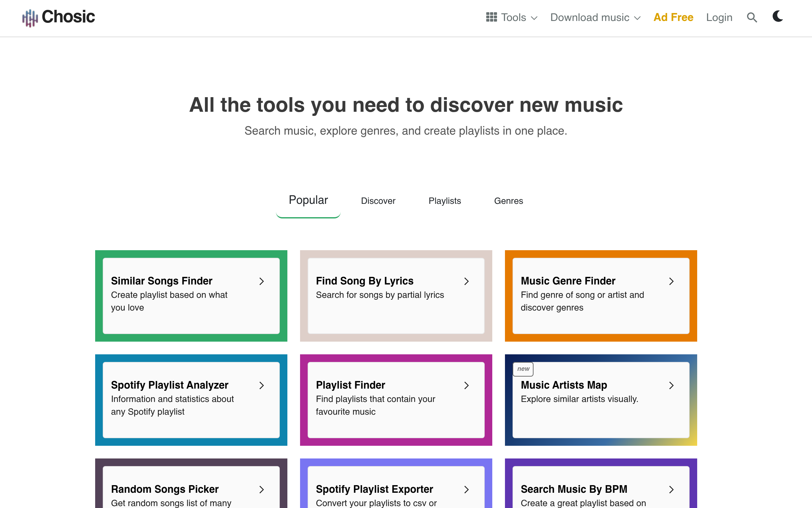Click the main heading about discovering new music
This screenshot has width=812, height=508.
click(x=406, y=105)
